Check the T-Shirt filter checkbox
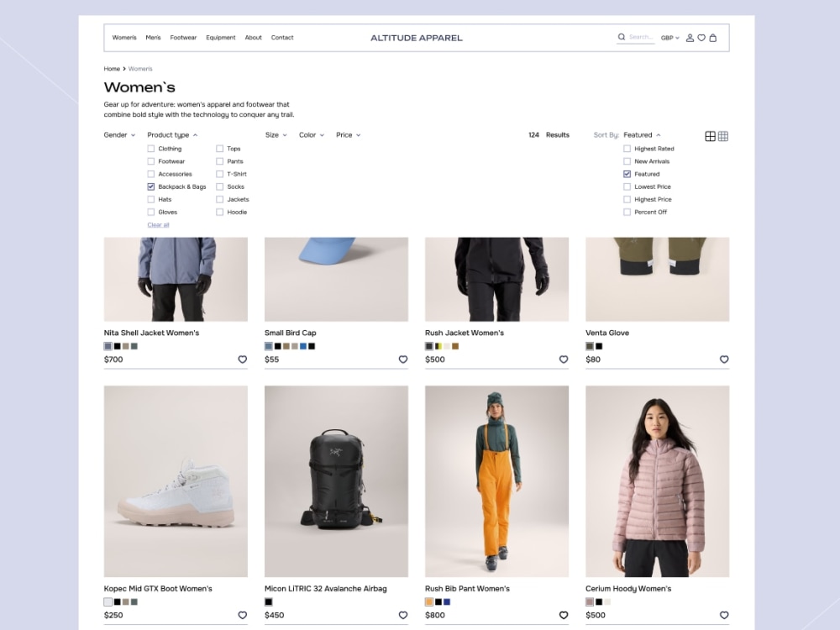 [x=219, y=174]
